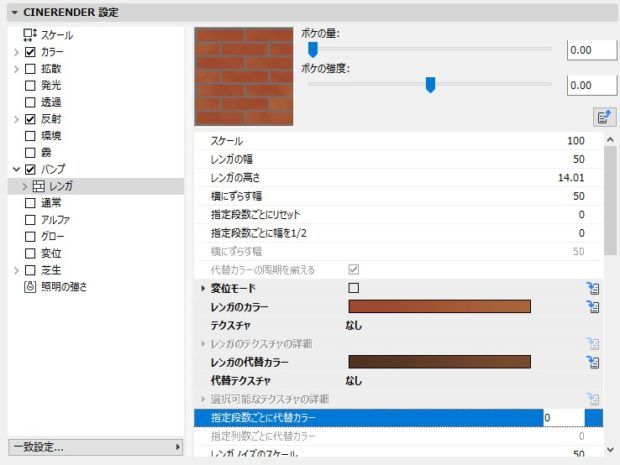Click the 照明の強さ lamp icon
The image size is (620, 465).
coord(30,287)
